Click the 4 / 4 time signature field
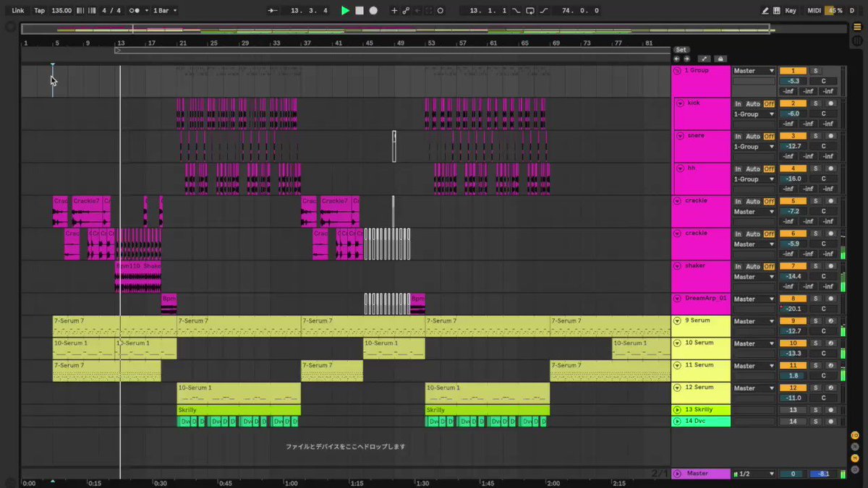The height and width of the screenshot is (488, 868). pos(111,11)
